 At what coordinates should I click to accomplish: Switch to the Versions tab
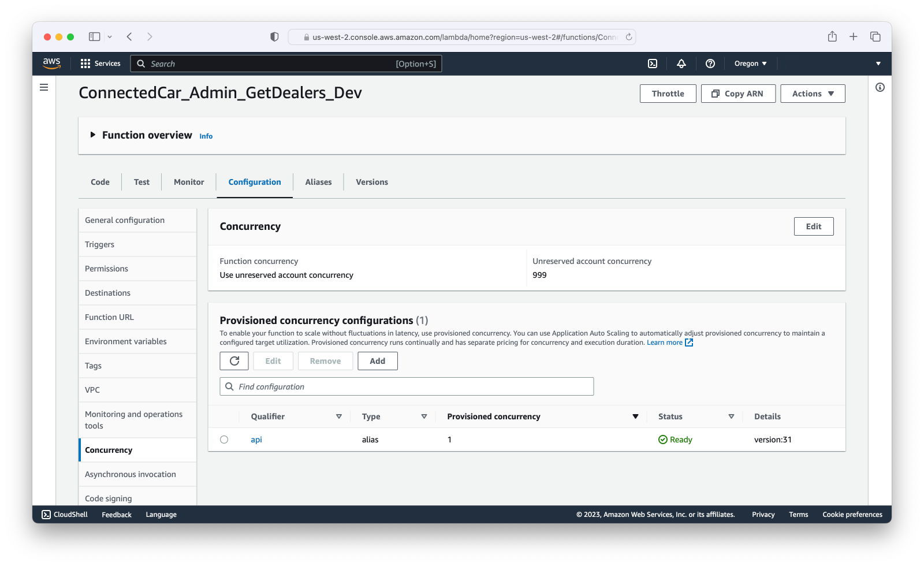pos(372,182)
